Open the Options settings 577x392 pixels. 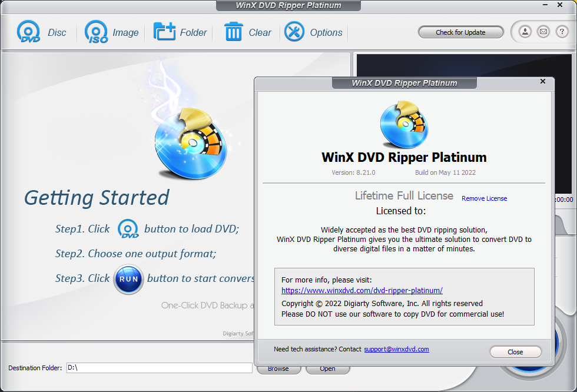tap(313, 32)
